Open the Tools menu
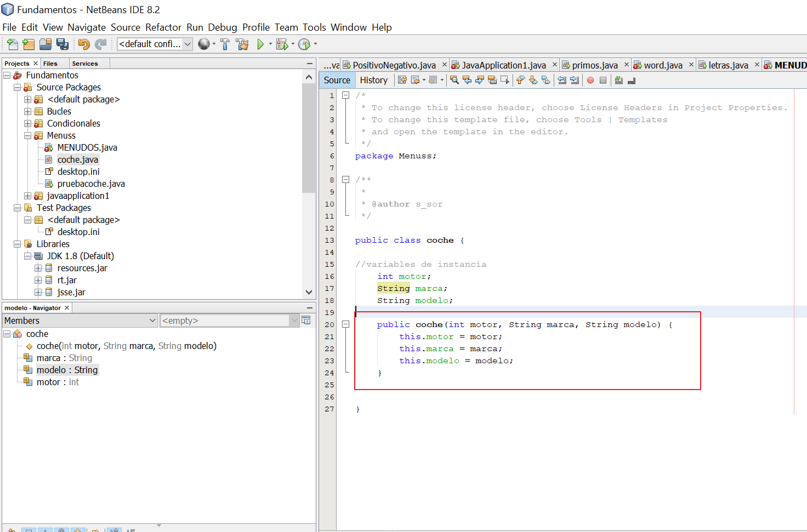The width and height of the screenshot is (807, 532). click(314, 27)
